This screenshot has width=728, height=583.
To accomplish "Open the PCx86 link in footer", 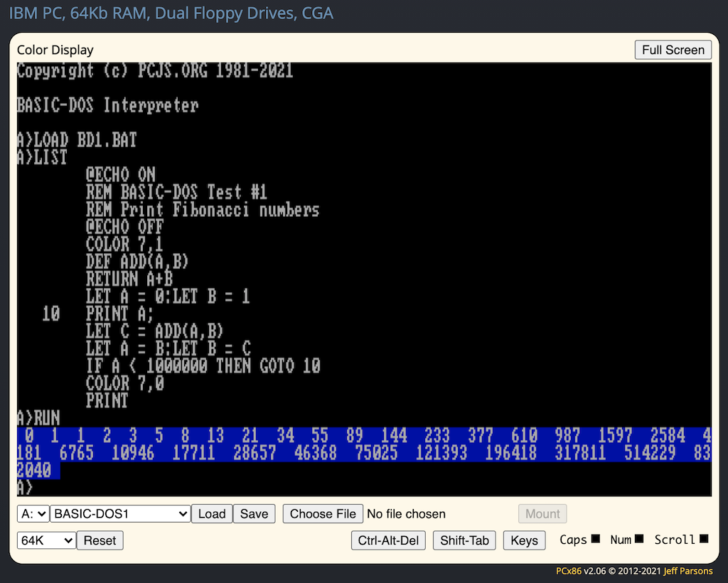I will coord(568,571).
